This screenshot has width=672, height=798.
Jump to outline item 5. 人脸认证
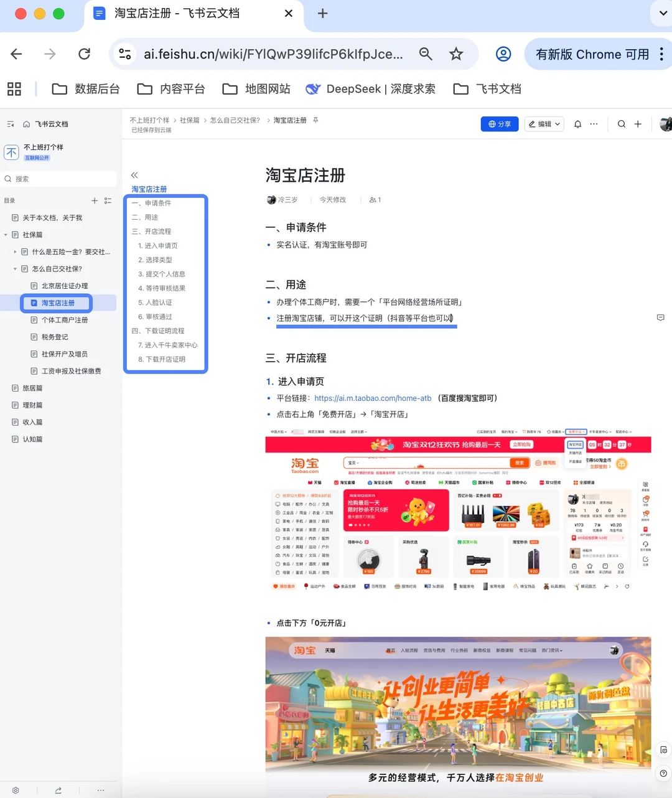click(155, 303)
